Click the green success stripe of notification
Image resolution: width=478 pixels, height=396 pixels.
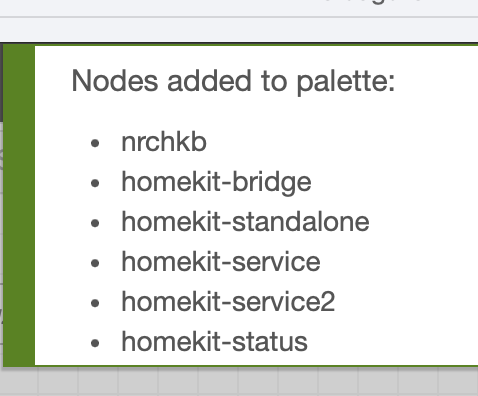(19, 205)
